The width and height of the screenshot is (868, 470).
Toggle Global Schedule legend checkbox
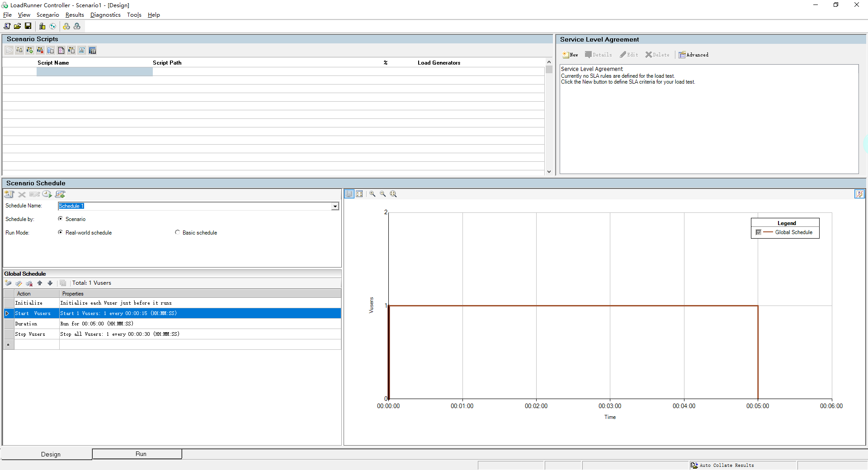click(x=759, y=232)
